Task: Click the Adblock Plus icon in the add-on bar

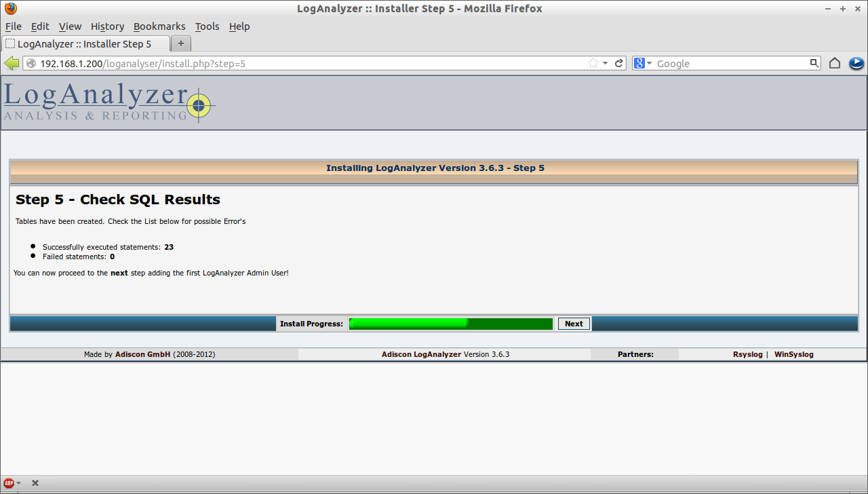Action: coord(9,483)
